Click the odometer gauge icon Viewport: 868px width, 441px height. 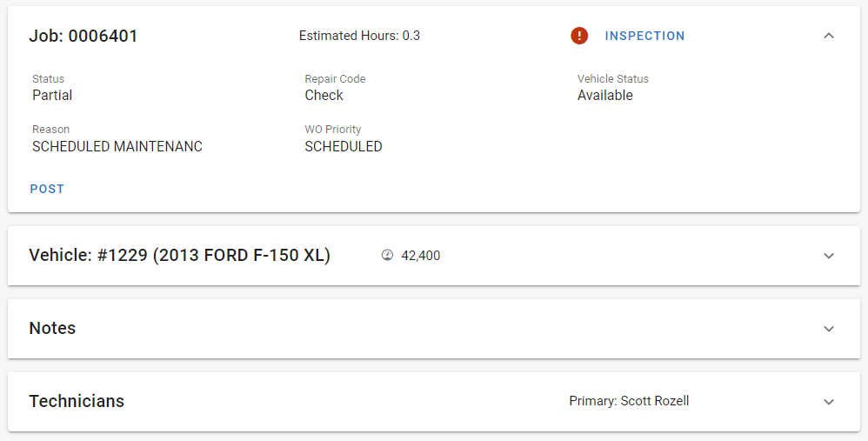coord(388,256)
